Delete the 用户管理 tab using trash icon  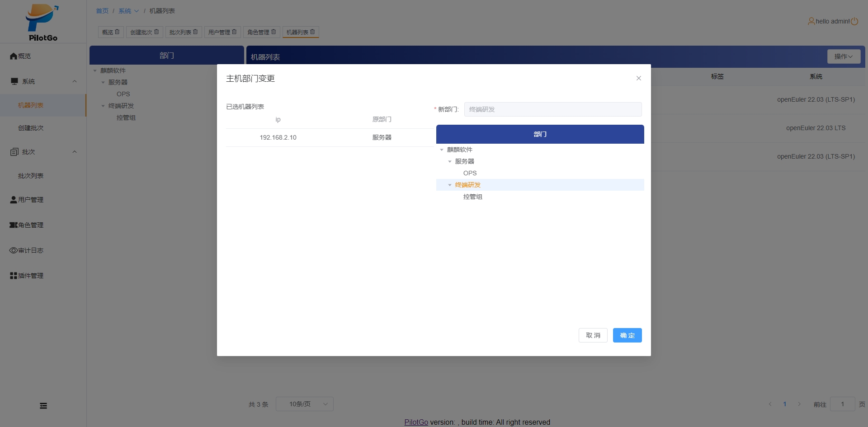pyautogui.click(x=234, y=32)
